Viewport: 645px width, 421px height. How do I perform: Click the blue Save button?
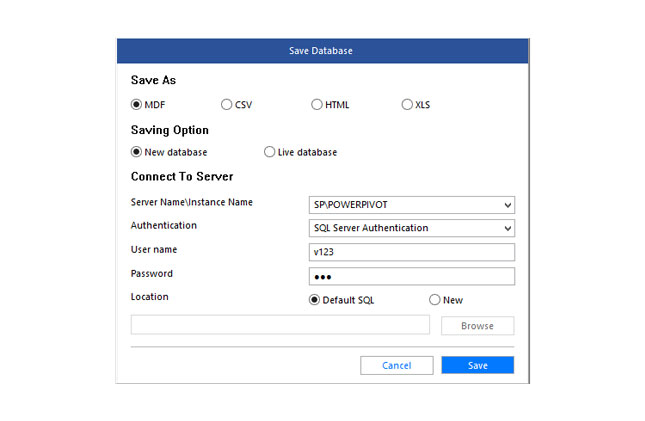[478, 365]
